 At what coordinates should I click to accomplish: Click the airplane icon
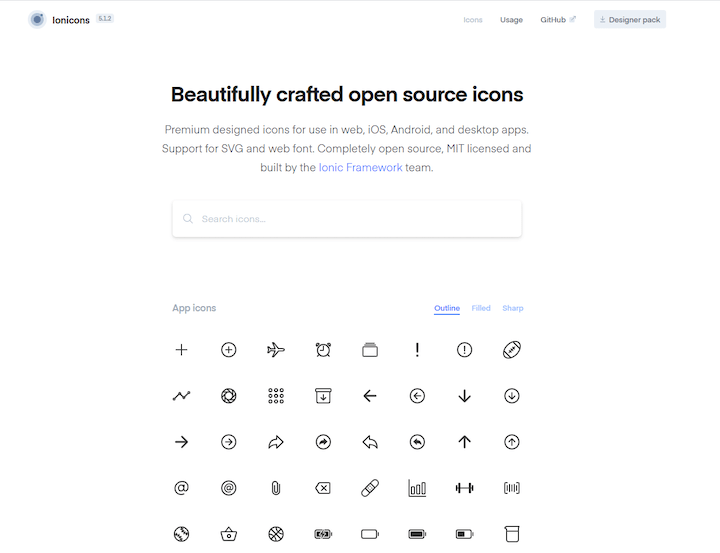[276, 350]
